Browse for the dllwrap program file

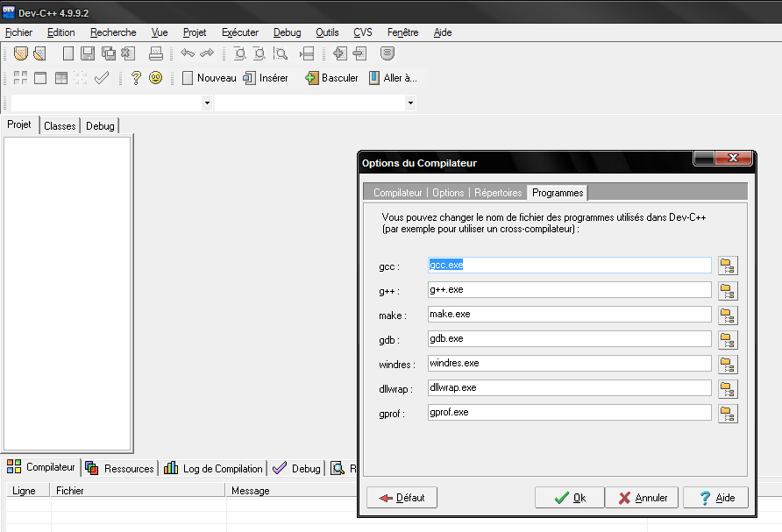tap(729, 389)
